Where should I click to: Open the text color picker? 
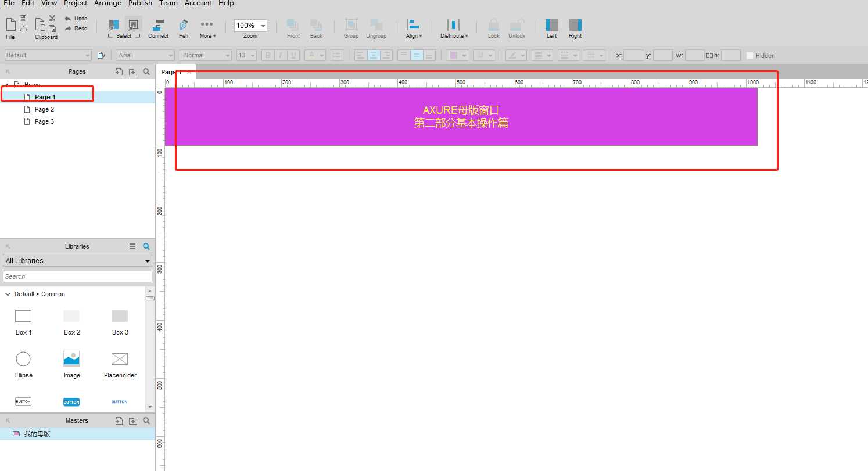[315, 56]
